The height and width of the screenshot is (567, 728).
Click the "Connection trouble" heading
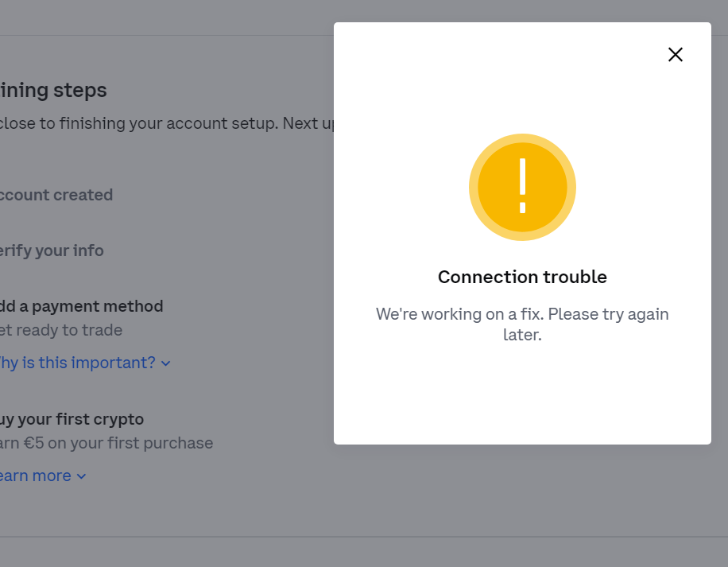522,277
